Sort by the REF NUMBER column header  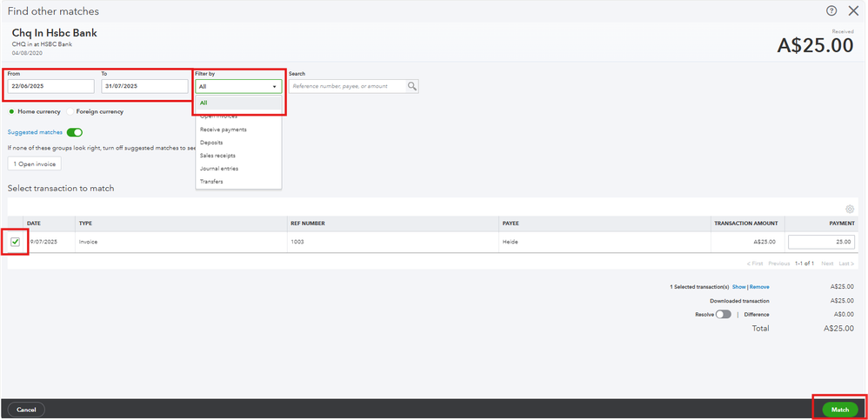[x=307, y=223]
